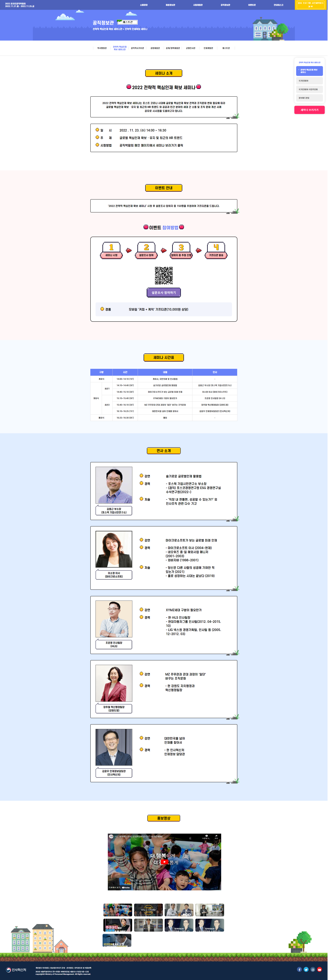
Task: Switch to the 공정채용관 sub-tab
Action: pos(155,48)
